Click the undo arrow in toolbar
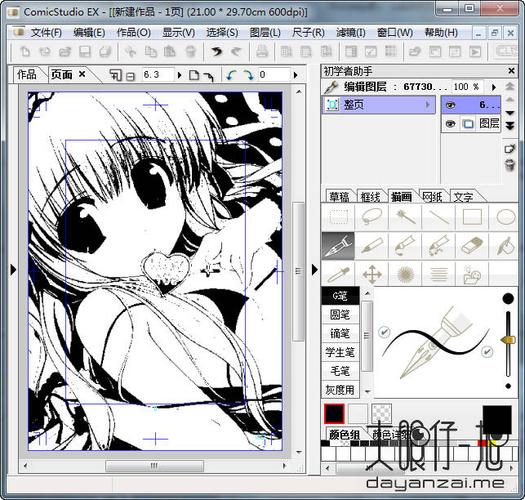 point(216,52)
